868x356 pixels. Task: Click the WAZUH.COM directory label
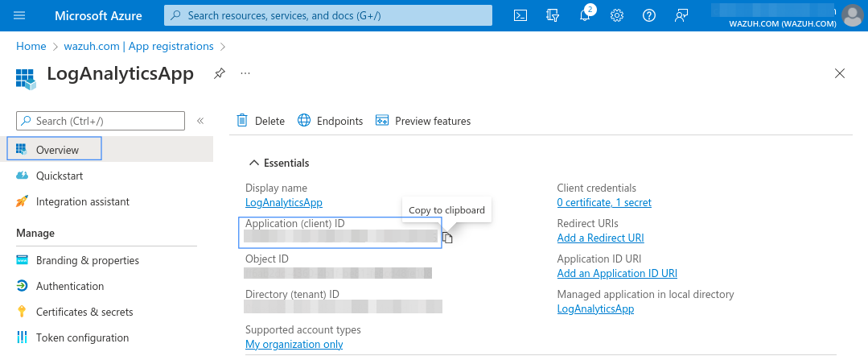782,24
